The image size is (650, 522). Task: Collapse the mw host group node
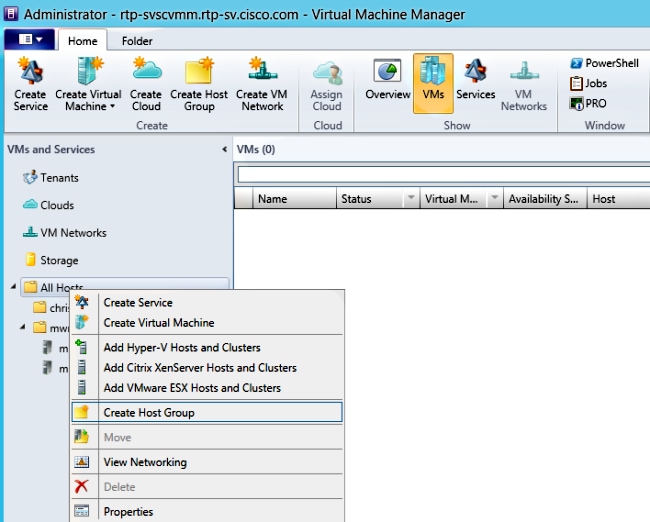23,328
